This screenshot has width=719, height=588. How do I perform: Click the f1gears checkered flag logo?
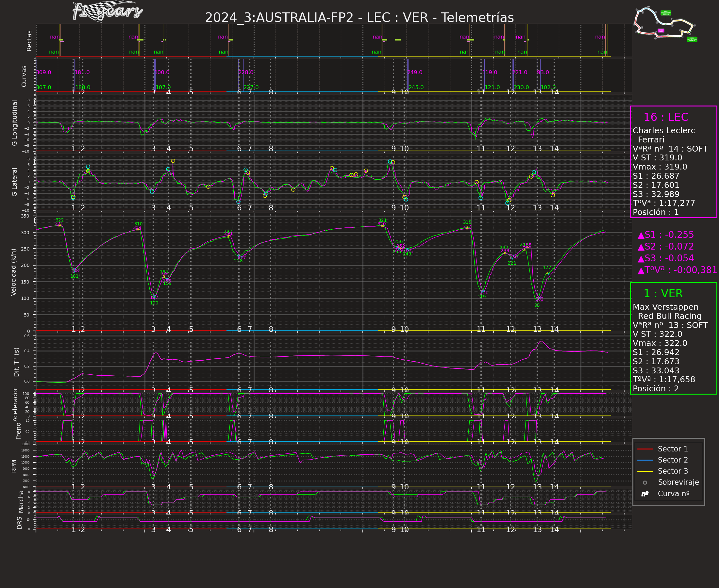click(107, 12)
